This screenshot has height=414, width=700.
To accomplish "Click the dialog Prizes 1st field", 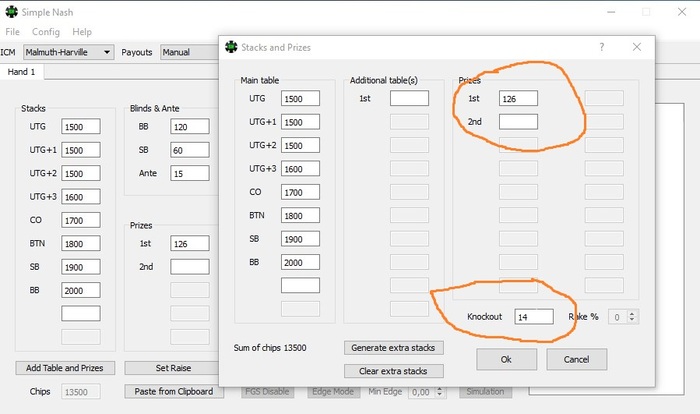I will pyautogui.click(x=518, y=99).
